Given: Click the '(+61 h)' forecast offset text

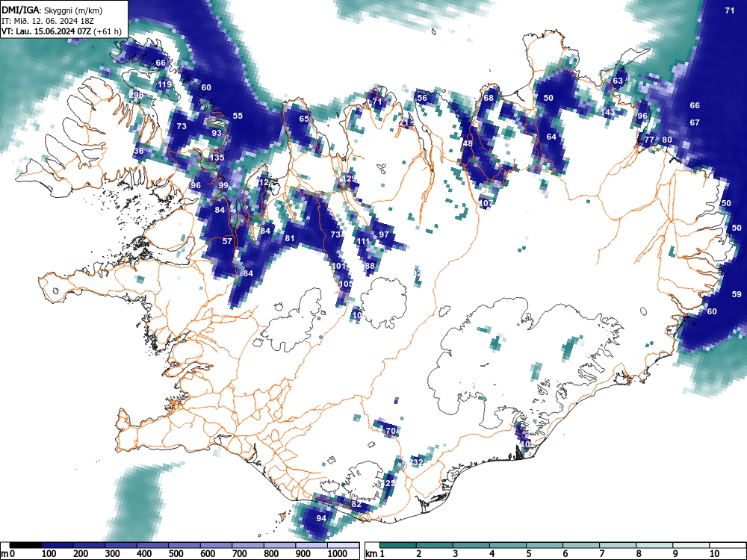Looking at the screenshot, I should point(108,32).
